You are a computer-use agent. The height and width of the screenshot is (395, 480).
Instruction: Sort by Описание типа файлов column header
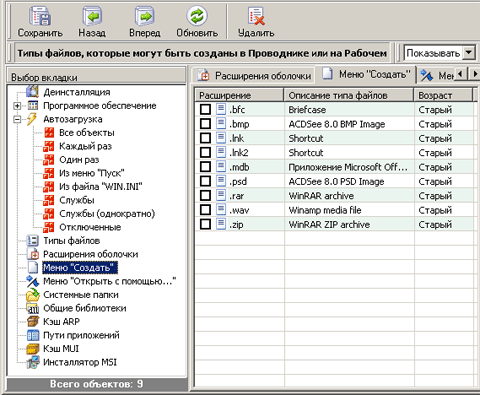349,95
